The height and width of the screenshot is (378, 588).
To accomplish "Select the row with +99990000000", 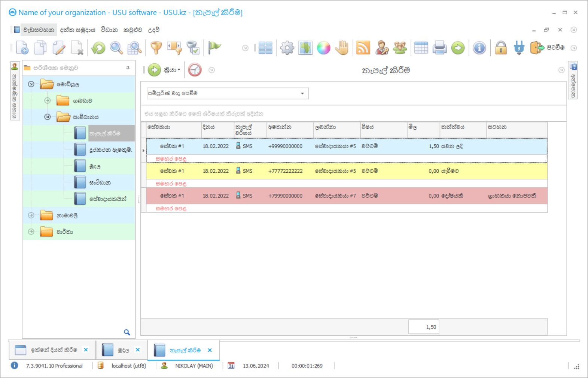I will 347,146.
